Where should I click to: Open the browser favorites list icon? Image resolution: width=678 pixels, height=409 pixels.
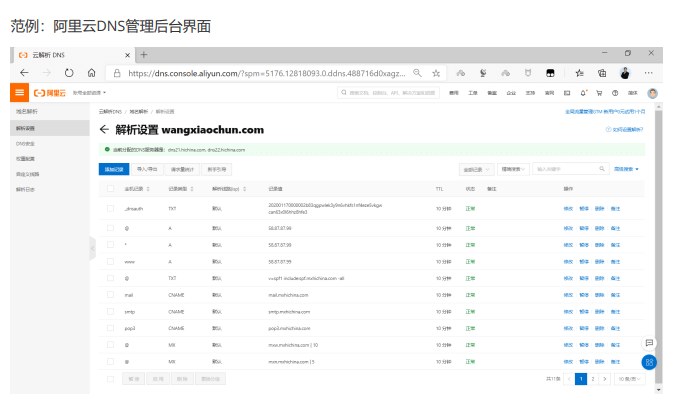tap(579, 73)
